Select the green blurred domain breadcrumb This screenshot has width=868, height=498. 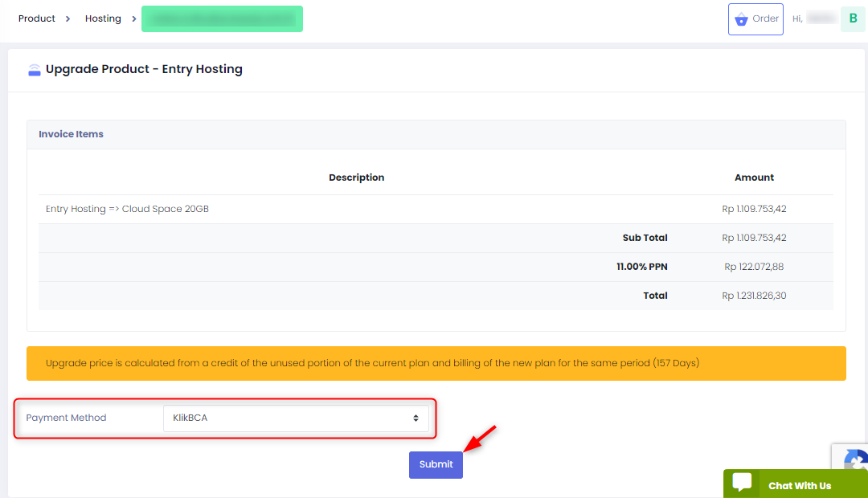[x=222, y=18]
